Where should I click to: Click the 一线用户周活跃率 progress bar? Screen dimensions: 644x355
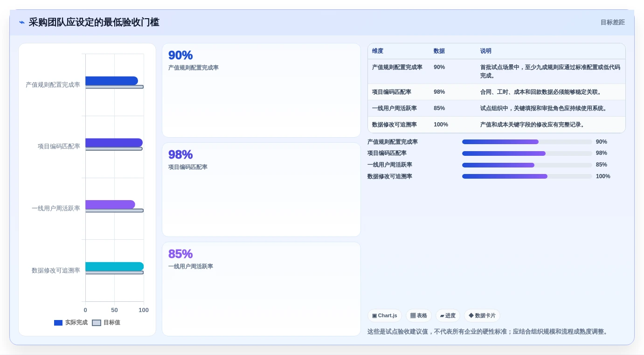(x=527, y=165)
